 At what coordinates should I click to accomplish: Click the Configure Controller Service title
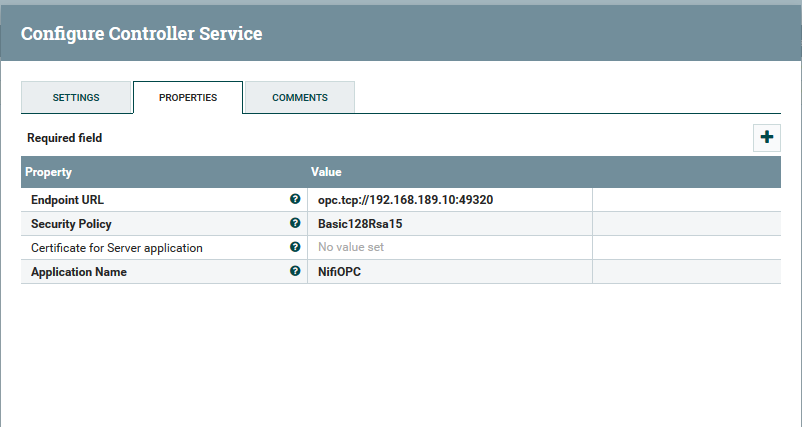pyautogui.click(x=141, y=34)
